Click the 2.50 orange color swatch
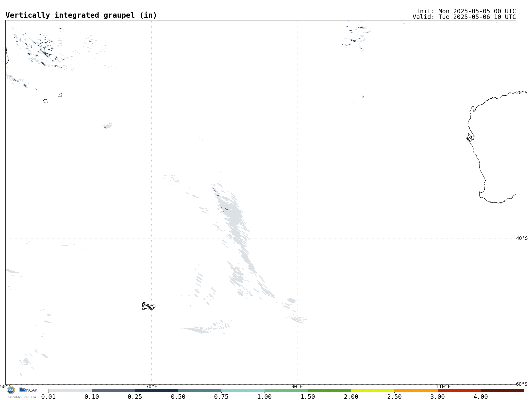 pos(416,391)
